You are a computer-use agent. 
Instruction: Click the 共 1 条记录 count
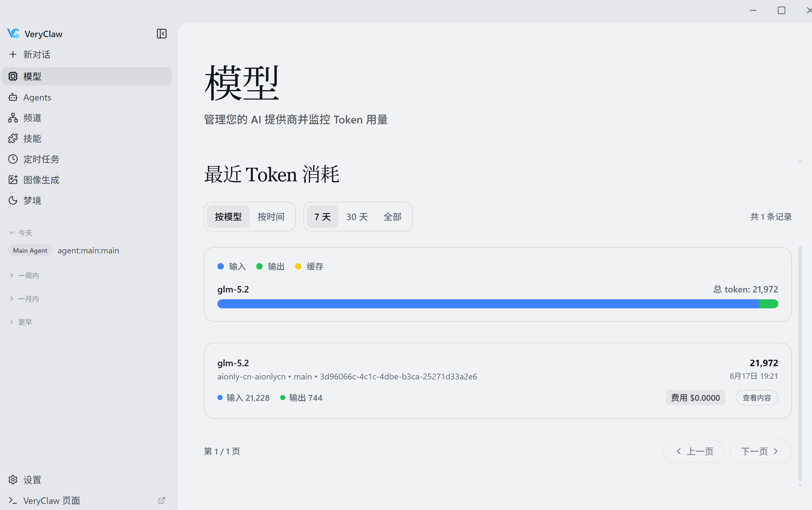[771, 217]
